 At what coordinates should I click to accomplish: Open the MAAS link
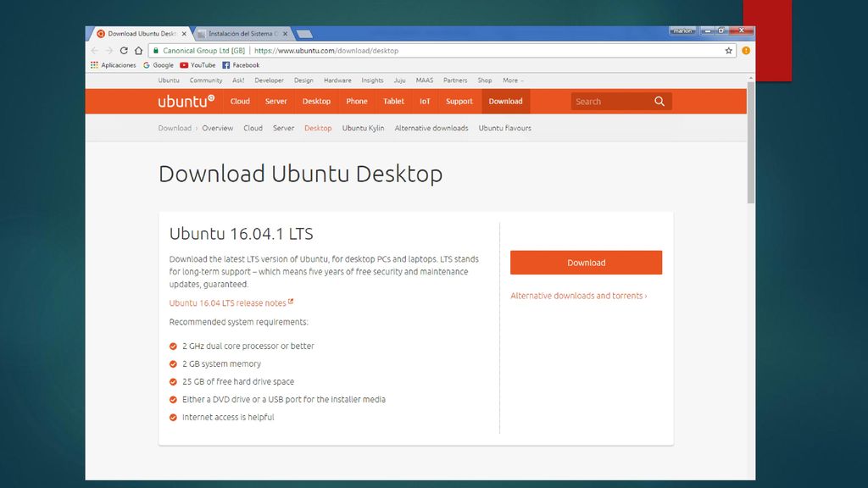tap(425, 80)
